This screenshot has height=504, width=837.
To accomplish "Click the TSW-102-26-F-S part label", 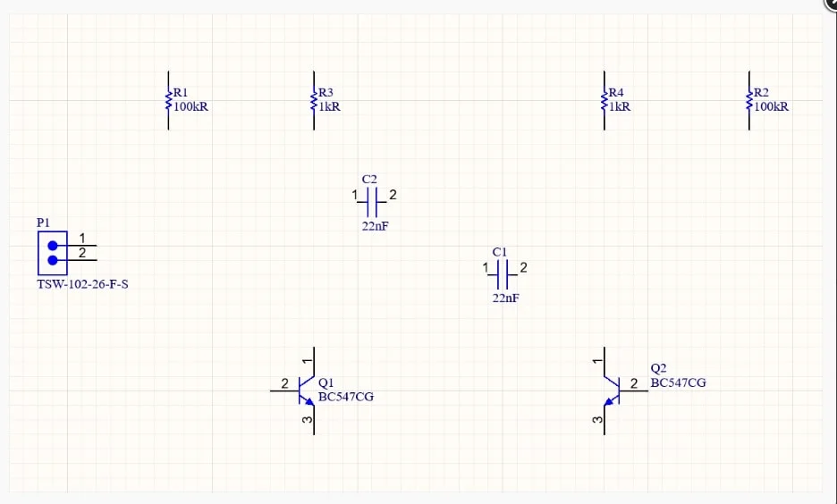I will [x=82, y=285].
